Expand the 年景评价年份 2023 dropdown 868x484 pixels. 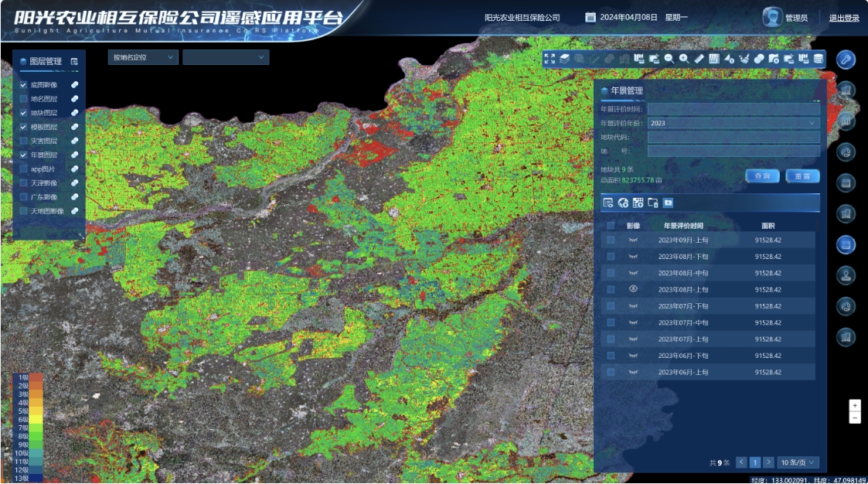click(x=733, y=123)
